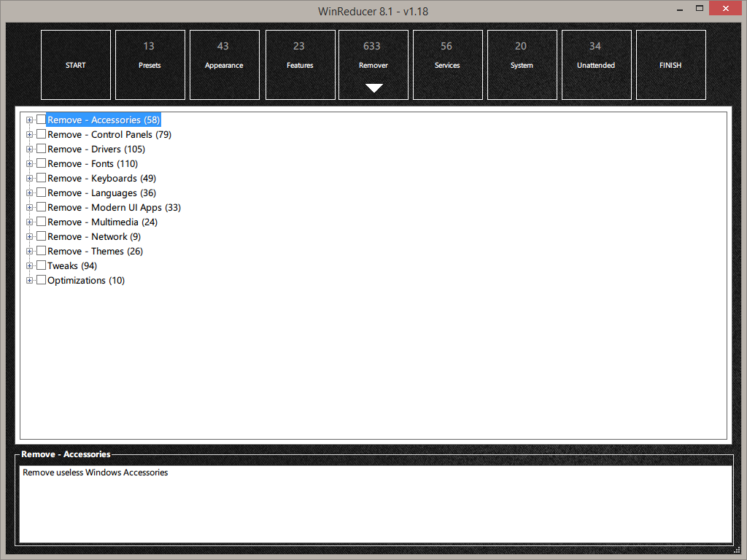Select the 'Tweaks (94)' row

click(x=72, y=266)
